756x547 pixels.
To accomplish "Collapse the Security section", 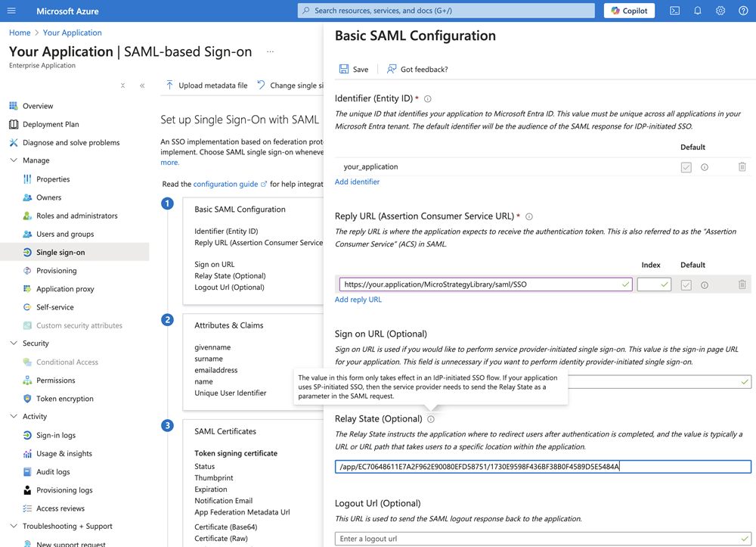I will point(14,343).
